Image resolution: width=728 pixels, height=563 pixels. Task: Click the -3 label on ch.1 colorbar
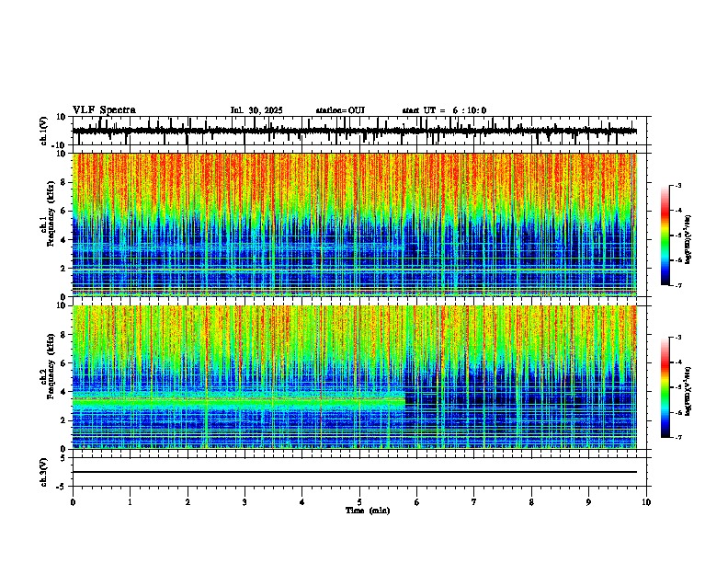[677, 185]
